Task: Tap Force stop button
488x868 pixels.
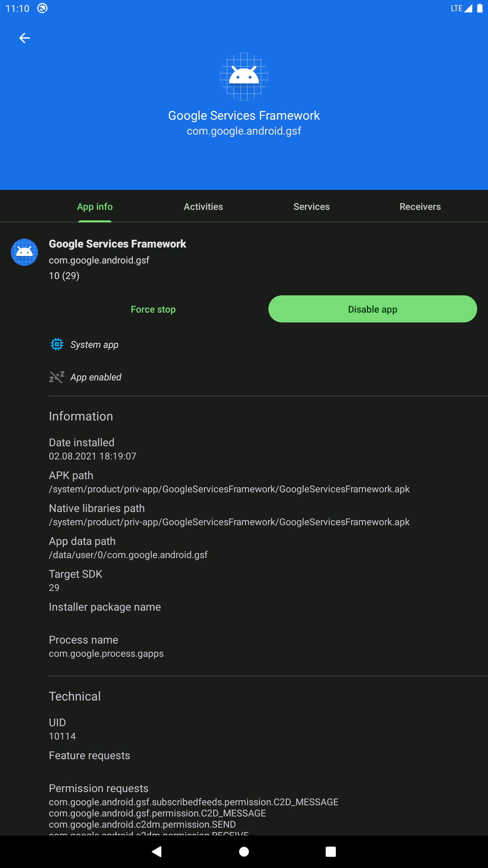Action: pos(153,309)
